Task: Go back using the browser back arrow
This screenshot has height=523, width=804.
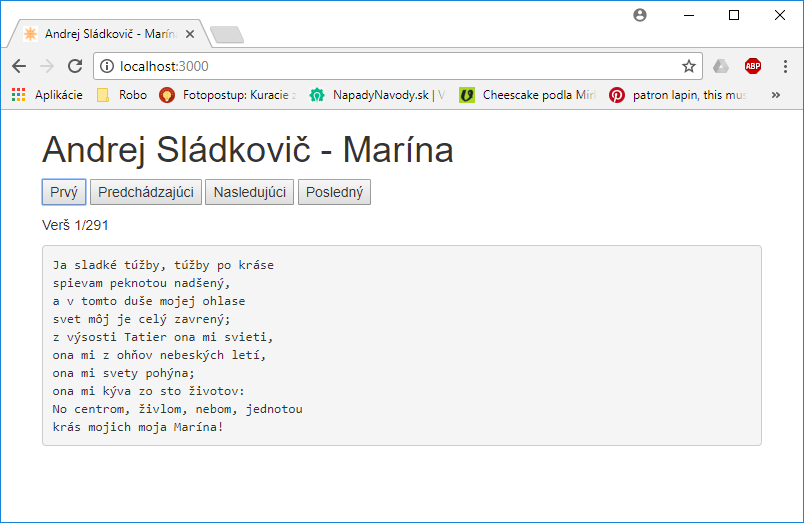Action: pyautogui.click(x=19, y=66)
